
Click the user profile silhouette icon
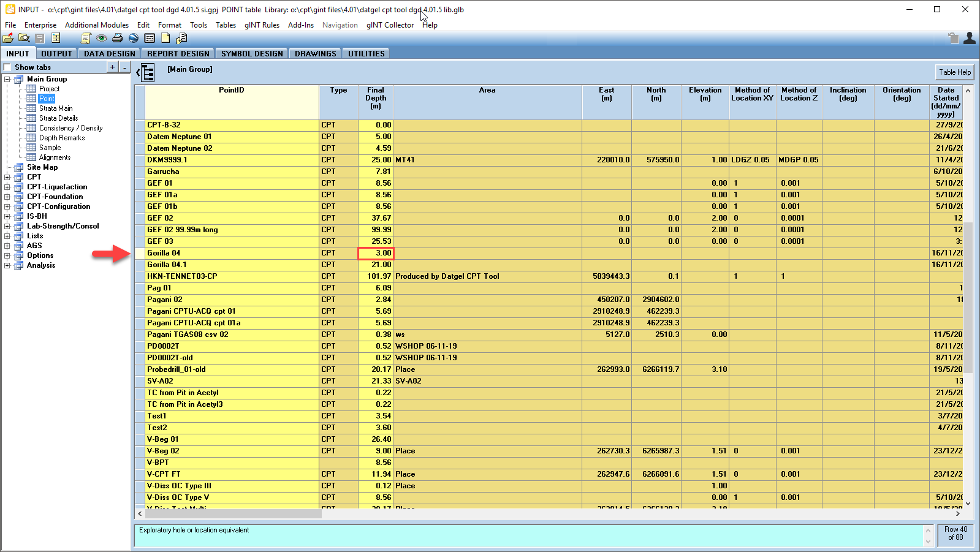point(969,38)
